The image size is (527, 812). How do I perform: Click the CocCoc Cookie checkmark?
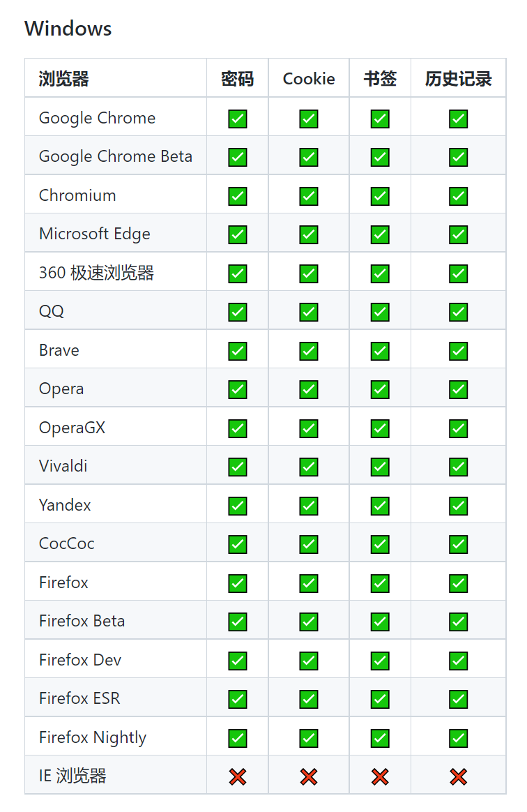click(309, 544)
